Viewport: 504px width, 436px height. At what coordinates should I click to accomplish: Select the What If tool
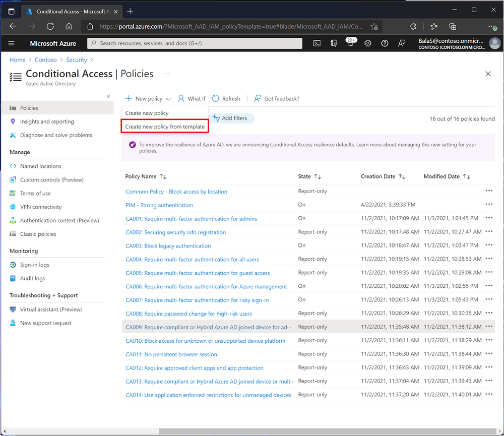pyautogui.click(x=192, y=98)
